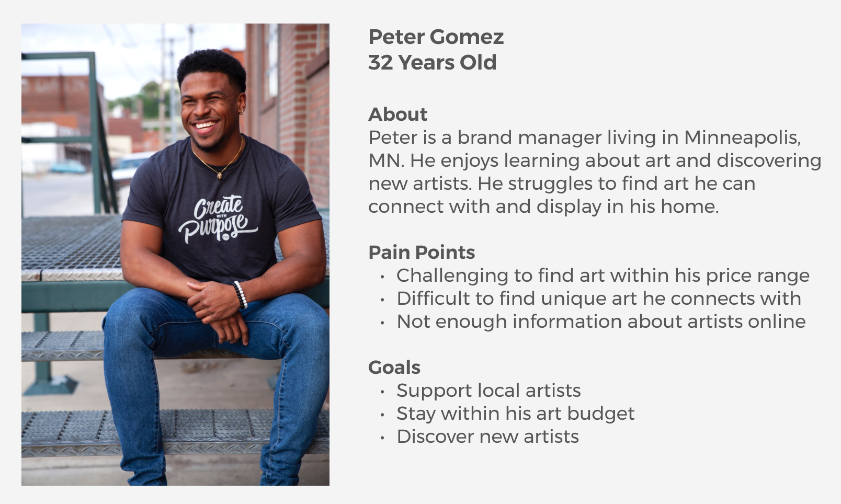Screen dimensions: 841x504
Task: Select the 'Peter Gomez' name heading
Action: (436, 37)
